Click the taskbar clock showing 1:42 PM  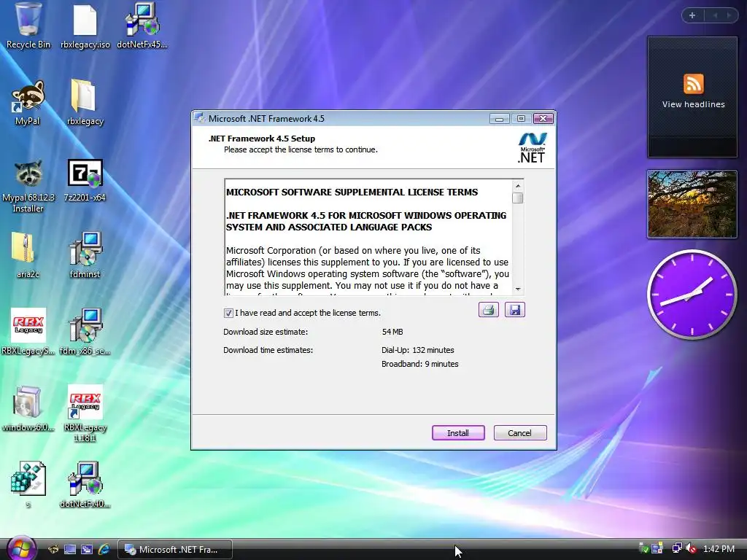coord(719,548)
